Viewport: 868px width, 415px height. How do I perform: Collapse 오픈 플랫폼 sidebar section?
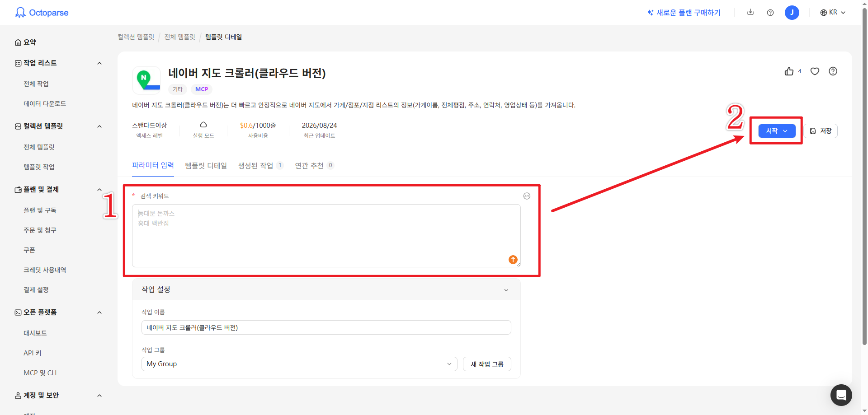pos(99,312)
